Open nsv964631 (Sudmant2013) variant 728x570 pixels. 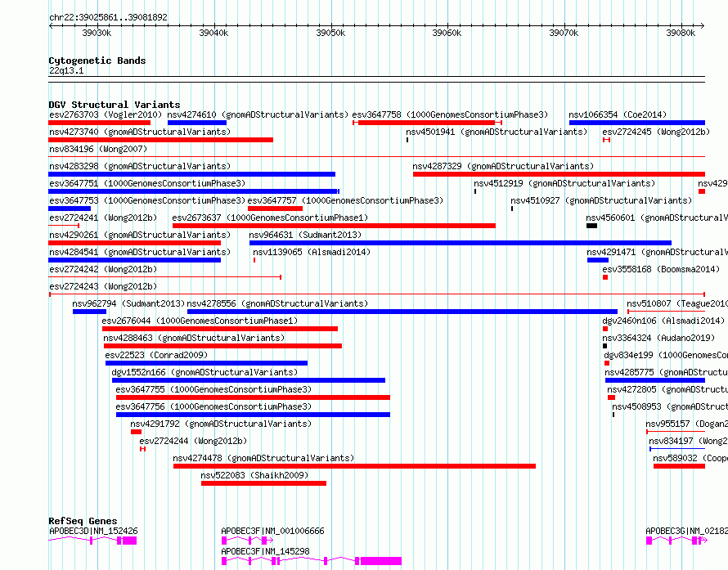click(305, 235)
